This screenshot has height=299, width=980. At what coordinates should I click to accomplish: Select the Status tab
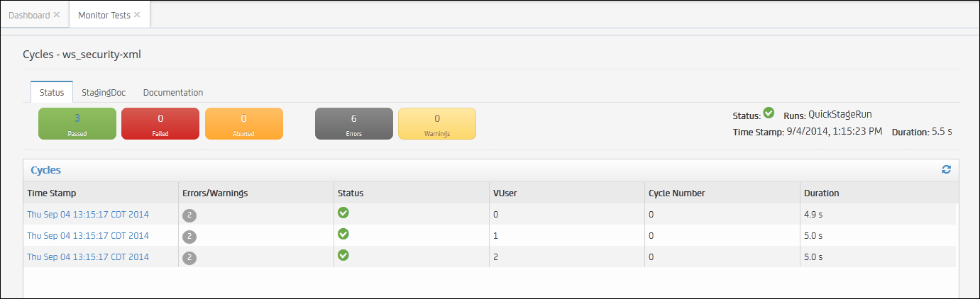coord(52,92)
